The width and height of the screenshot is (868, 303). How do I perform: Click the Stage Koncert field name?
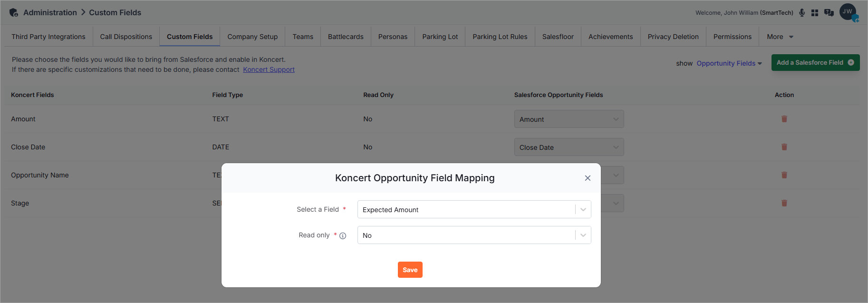point(20,203)
